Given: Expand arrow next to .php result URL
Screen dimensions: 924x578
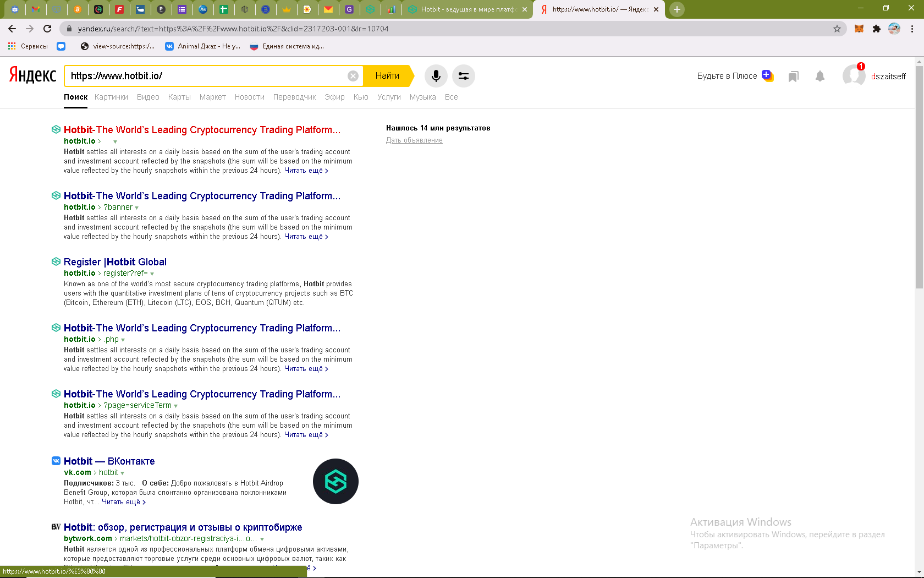Looking at the screenshot, I should click(x=123, y=340).
